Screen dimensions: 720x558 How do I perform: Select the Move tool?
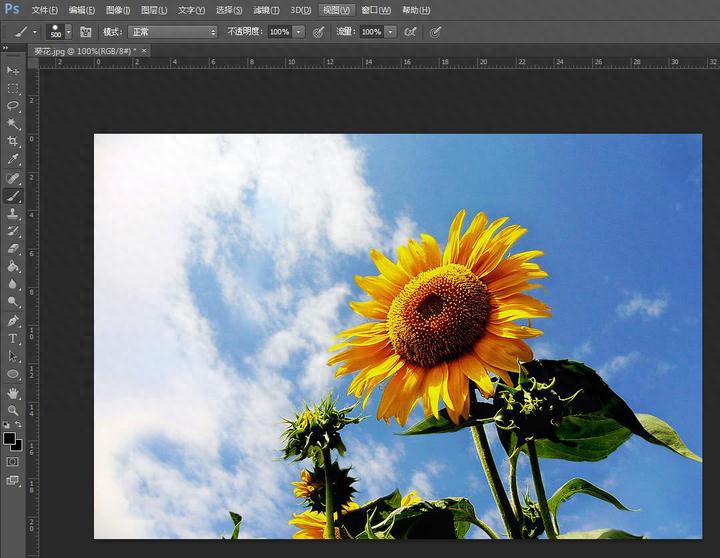click(13, 71)
